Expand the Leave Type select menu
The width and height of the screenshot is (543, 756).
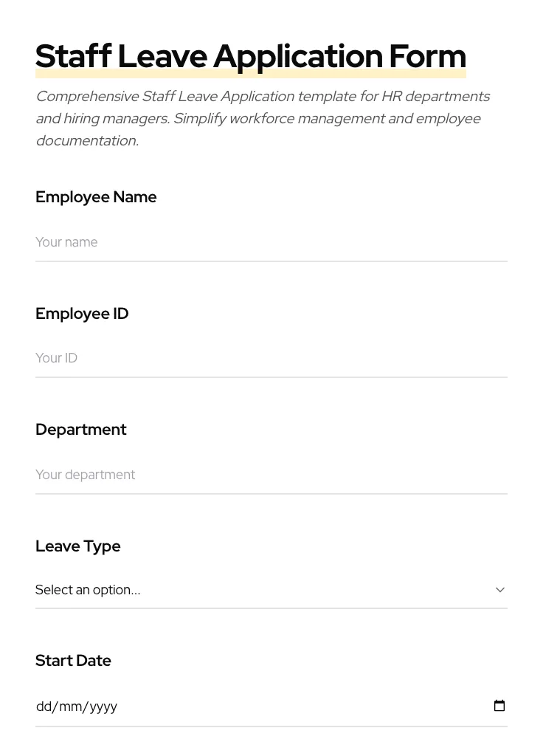click(266, 590)
